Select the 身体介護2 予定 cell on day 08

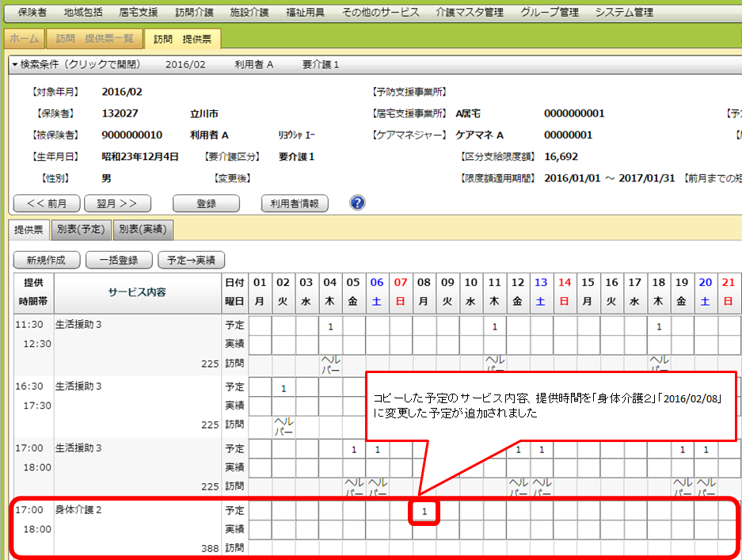point(424,512)
